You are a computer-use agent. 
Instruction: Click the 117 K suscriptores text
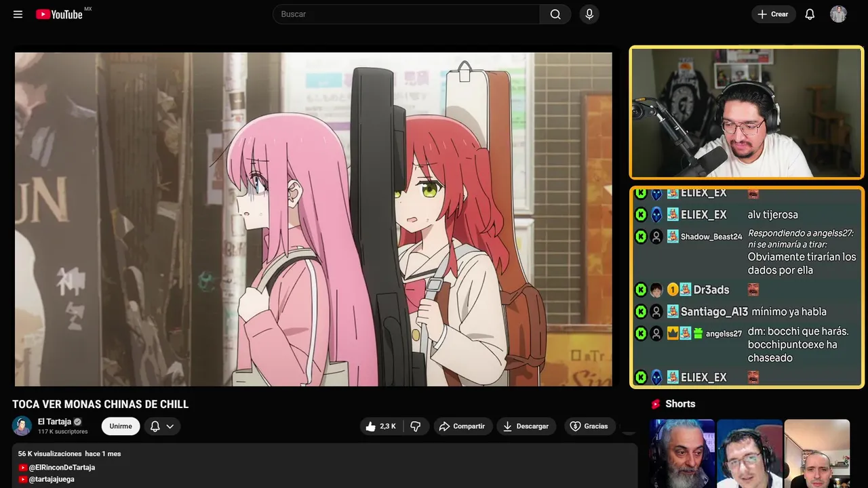(63, 432)
